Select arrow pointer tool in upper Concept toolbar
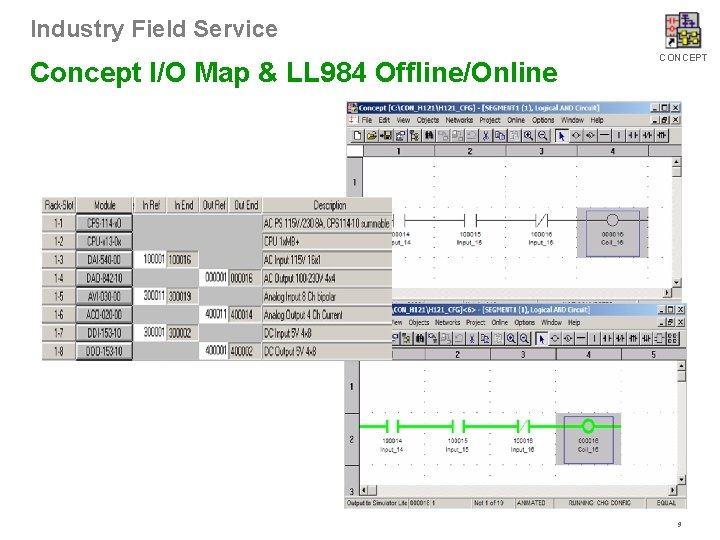Screen dimensions: 720x540 coord(561,135)
